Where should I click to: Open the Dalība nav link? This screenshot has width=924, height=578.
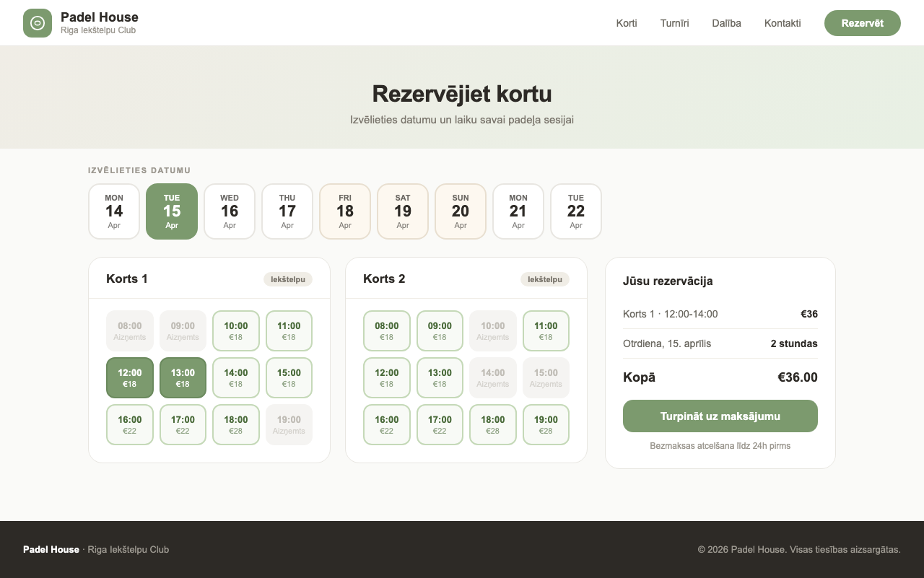[x=726, y=23]
